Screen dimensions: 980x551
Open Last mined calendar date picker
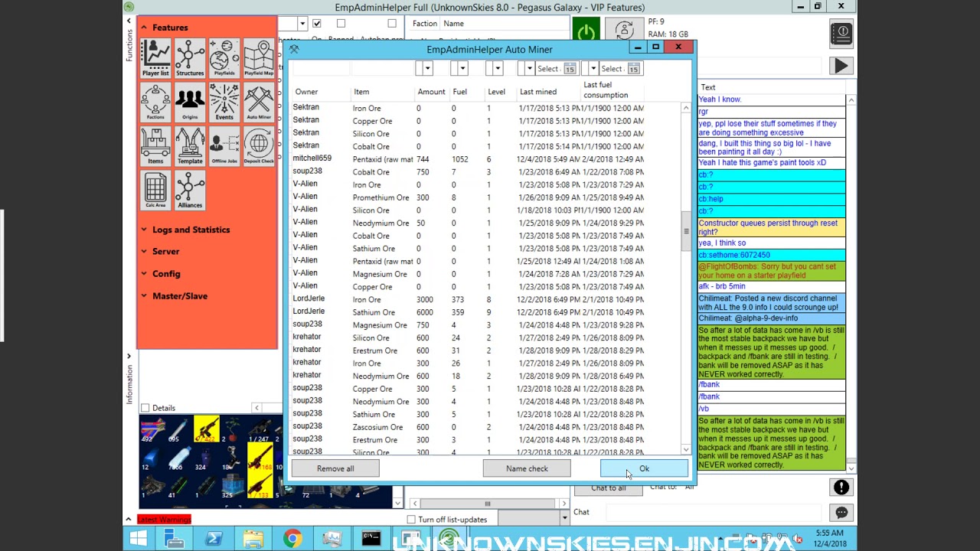(x=570, y=69)
